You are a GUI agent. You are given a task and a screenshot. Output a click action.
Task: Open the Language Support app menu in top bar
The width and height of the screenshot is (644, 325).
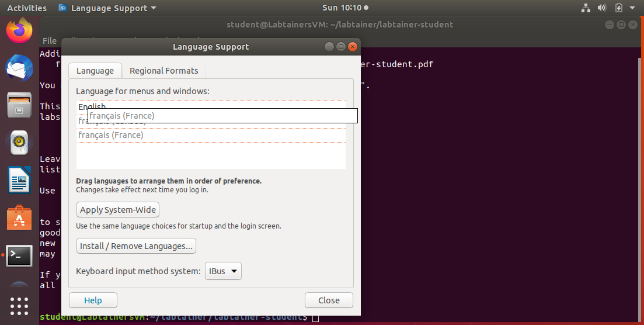click(x=108, y=8)
